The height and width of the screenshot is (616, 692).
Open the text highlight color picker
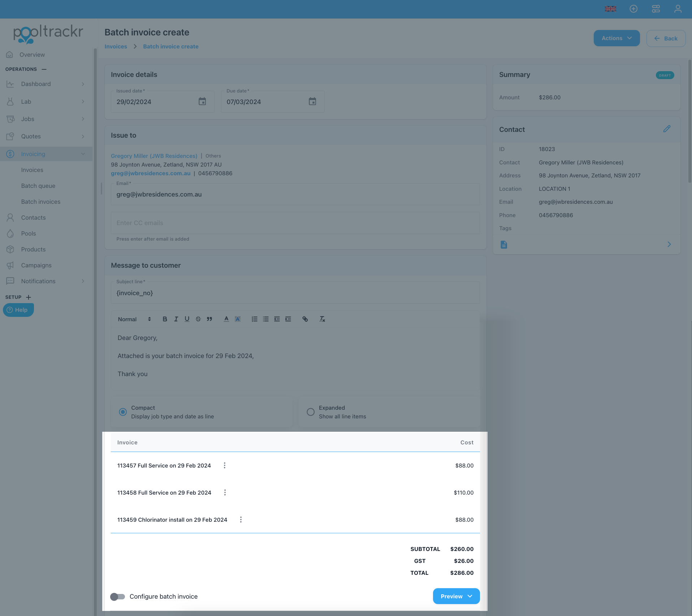[237, 319]
